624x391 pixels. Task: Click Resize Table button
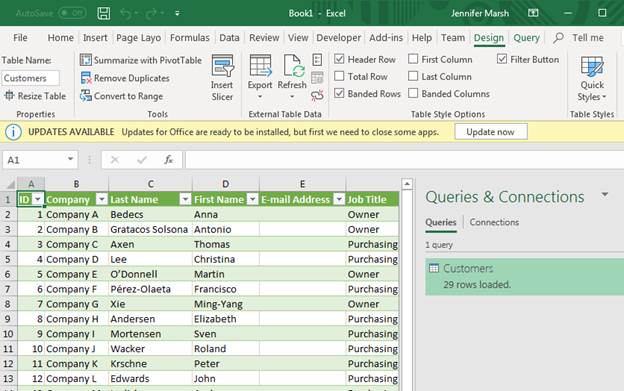[x=35, y=96]
